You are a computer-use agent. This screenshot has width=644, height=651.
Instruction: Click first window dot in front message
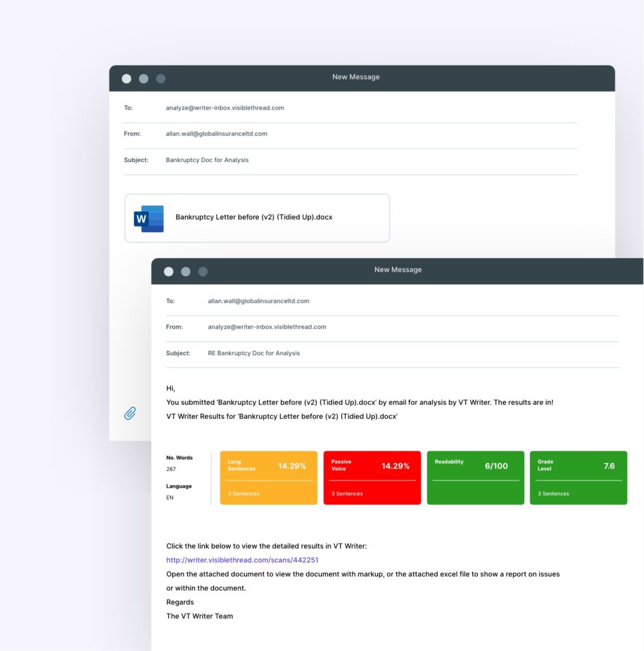point(168,271)
